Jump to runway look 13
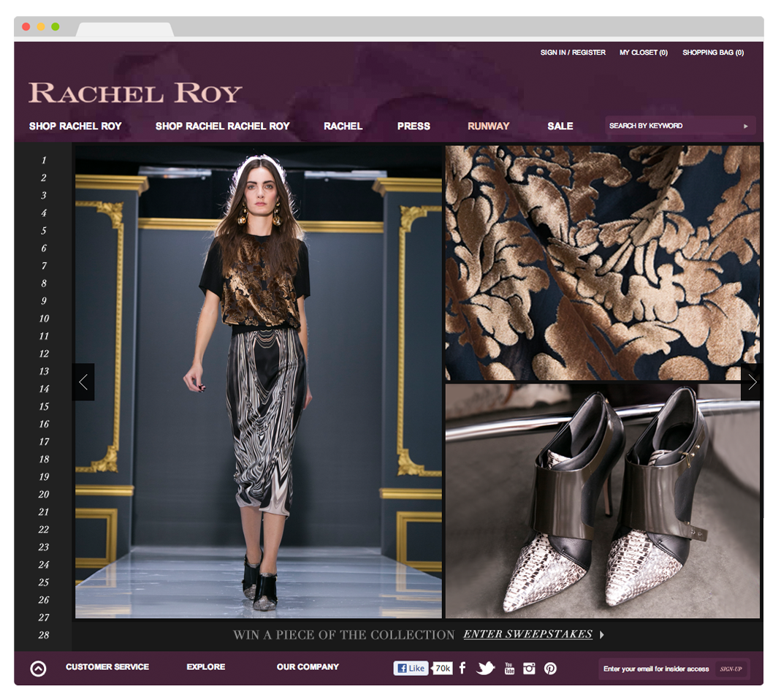This screenshot has height=700, width=781. [44, 371]
